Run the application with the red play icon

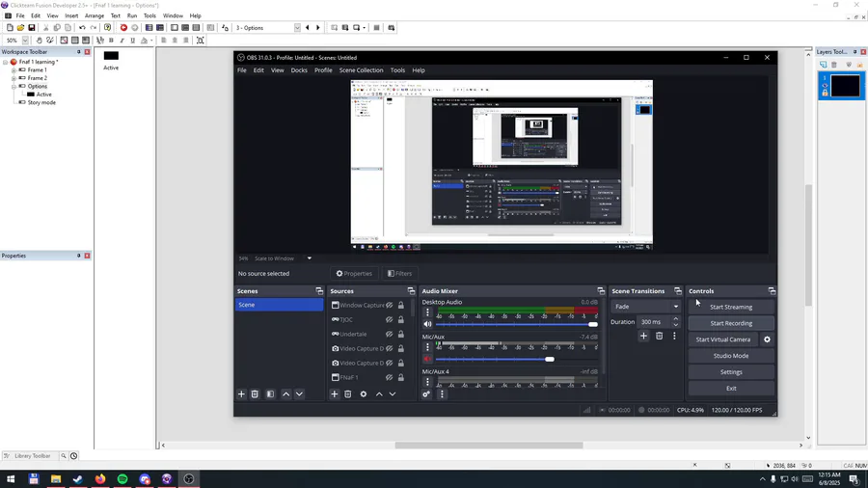pos(123,28)
